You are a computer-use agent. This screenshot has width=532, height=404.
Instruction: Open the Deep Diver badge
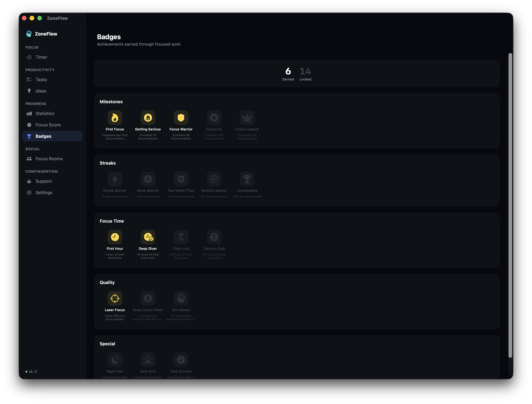[148, 237]
